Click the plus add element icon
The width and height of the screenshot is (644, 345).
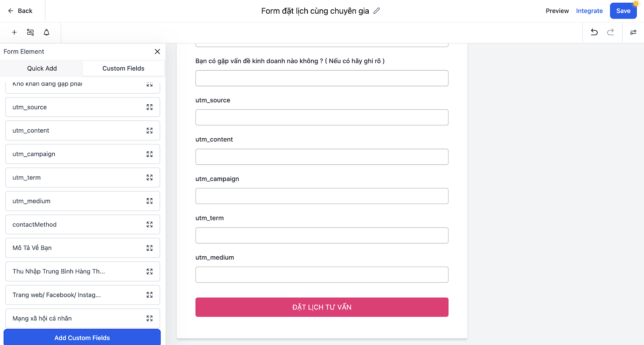[14, 32]
